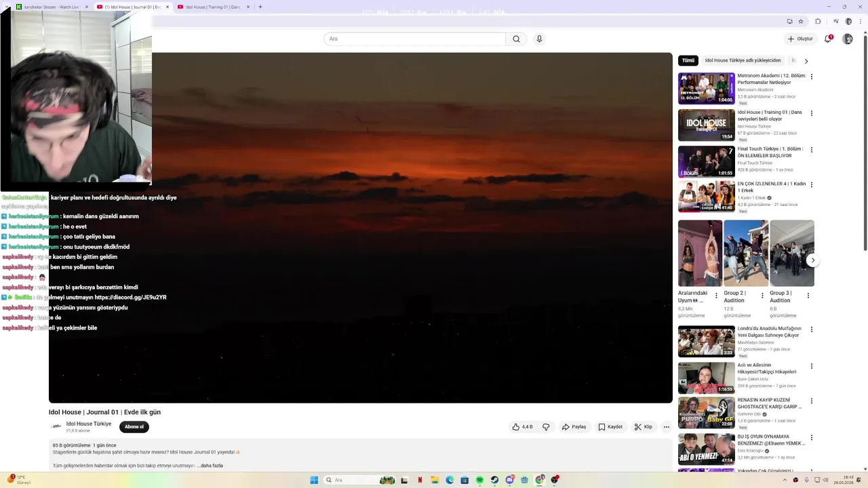Open the Chrome media control icon
Screen dimensions: 868x488
[836, 22]
